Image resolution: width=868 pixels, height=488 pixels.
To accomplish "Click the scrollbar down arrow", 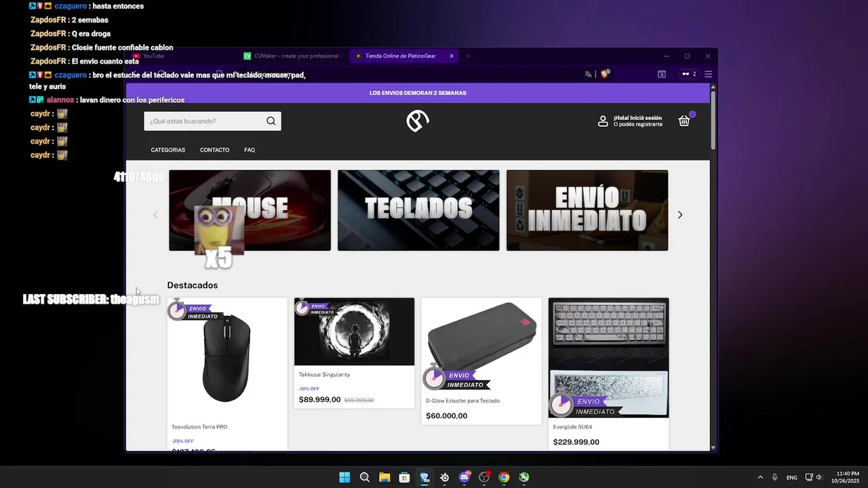I will [x=713, y=447].
